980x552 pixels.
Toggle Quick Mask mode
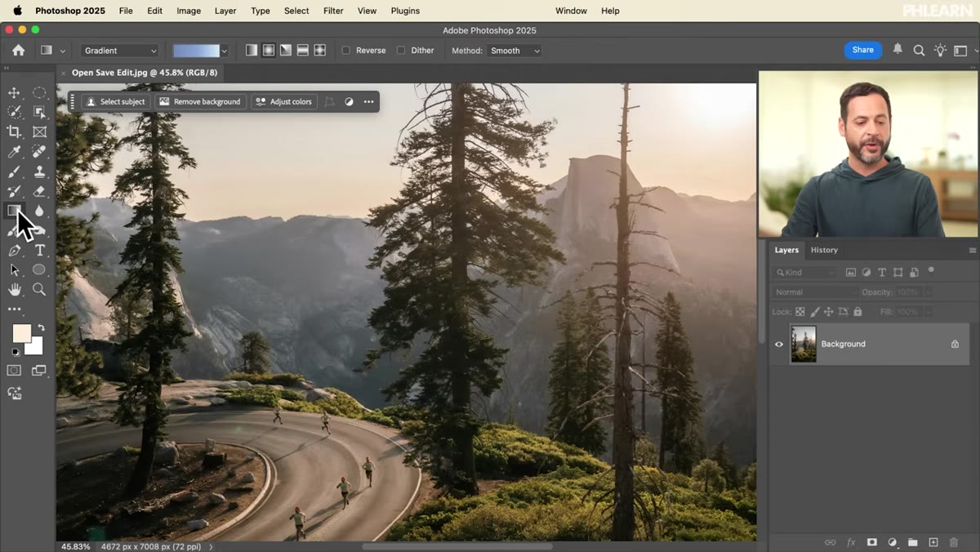click(x=14, y=371)
